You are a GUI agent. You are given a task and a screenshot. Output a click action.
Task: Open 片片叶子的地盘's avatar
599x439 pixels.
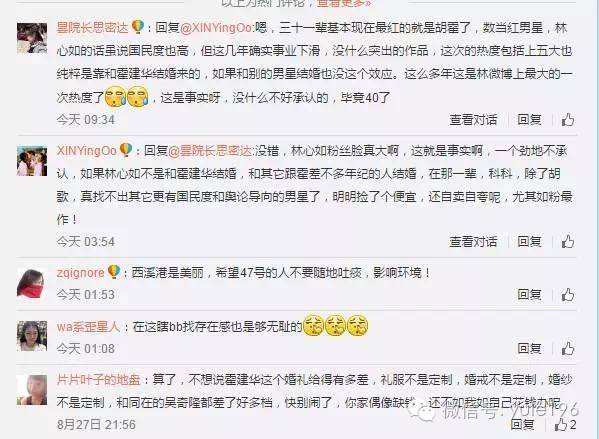click(32, 390)
